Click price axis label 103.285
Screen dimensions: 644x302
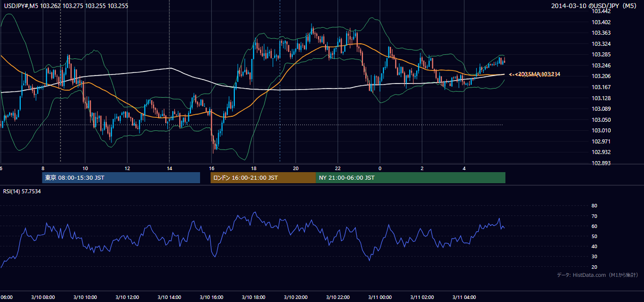pos(601,54)
